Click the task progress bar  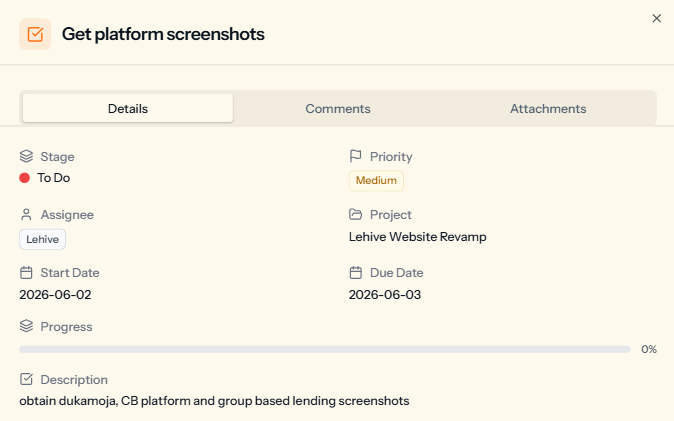click(x=325, y=349)
